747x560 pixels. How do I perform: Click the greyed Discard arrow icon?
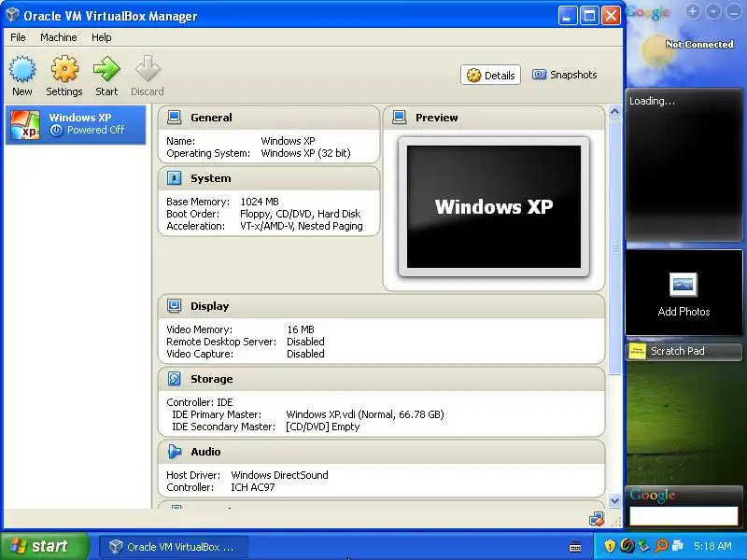148,68
